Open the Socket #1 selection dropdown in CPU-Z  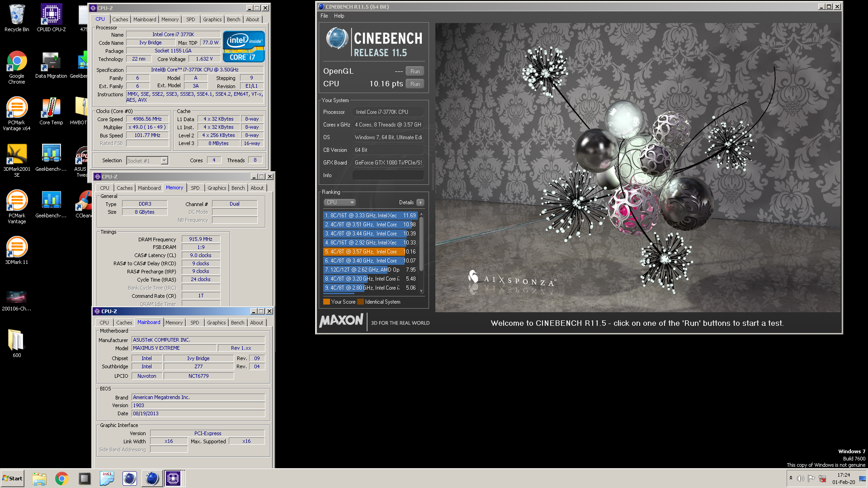147,160
